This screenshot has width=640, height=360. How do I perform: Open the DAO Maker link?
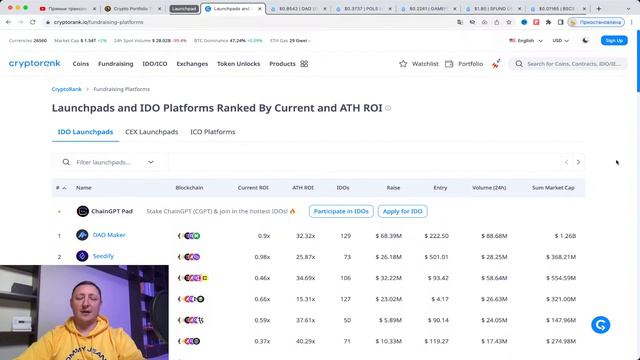[109, 235]
